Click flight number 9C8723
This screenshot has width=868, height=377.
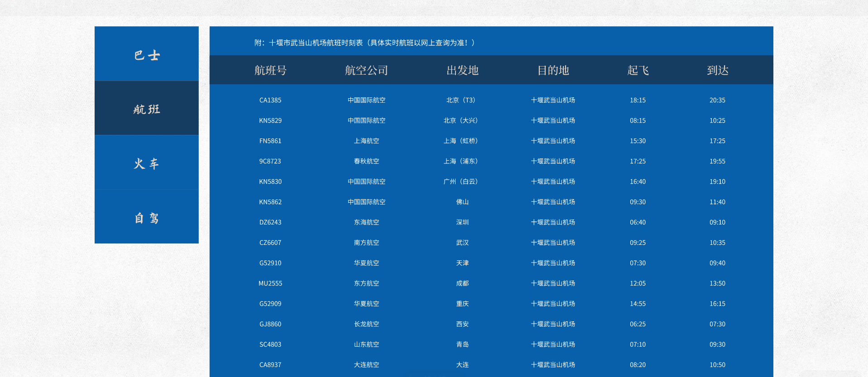270,161
